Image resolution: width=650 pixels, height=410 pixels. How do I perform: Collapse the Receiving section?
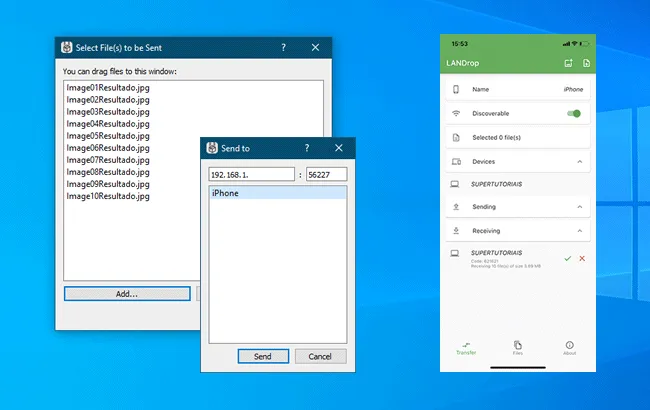click(580, 230)
